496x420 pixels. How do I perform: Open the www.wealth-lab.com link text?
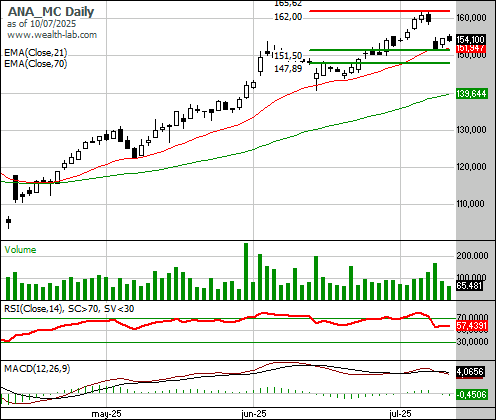pos(52,35)
